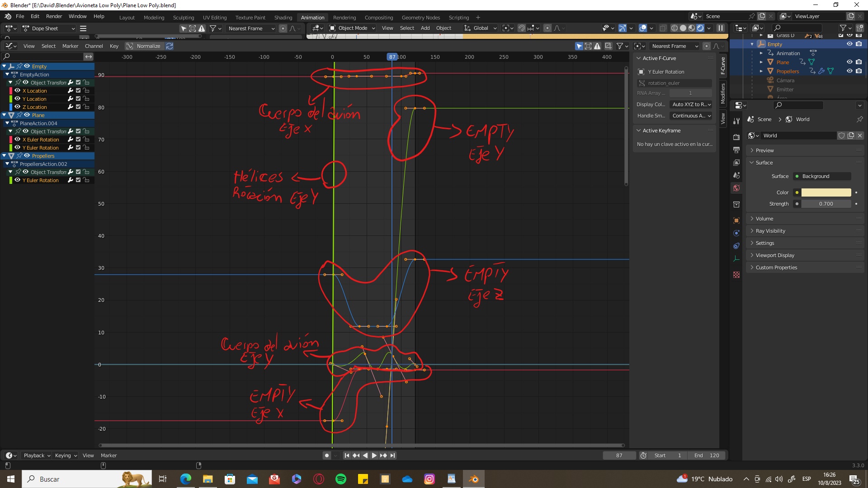This screenshot has width=868, height=488.
Task: Click play animation button in timeline
Action: tap(374, 455)
